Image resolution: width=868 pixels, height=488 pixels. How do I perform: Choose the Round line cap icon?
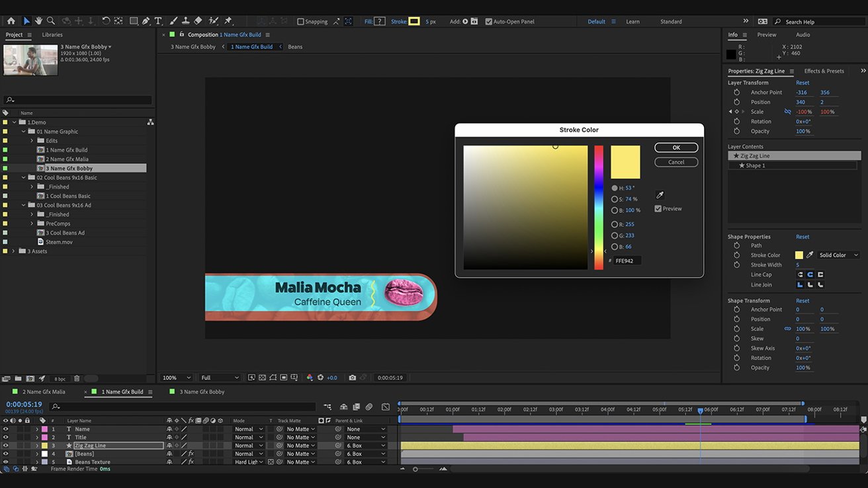tap(810, 274)
